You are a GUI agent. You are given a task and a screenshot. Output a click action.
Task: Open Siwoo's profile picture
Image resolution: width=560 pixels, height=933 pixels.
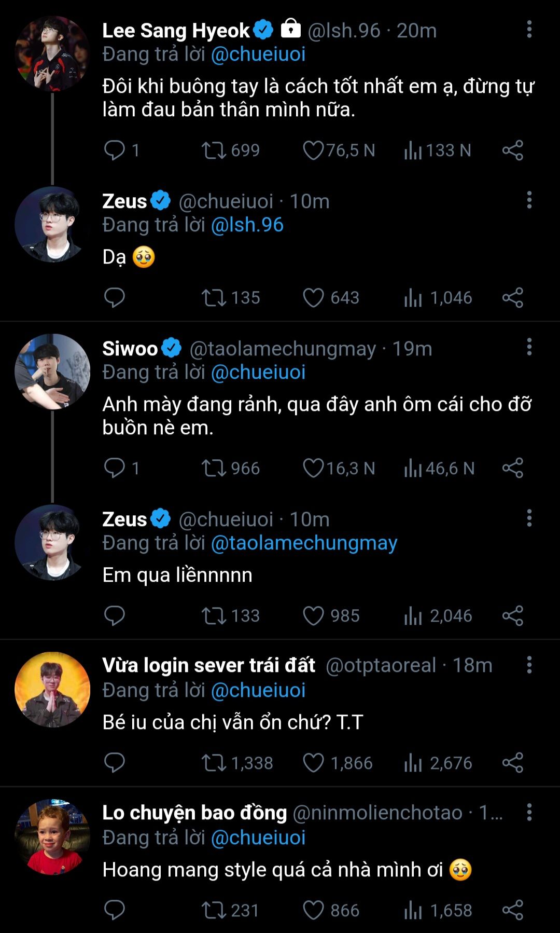tap(52, 372)
